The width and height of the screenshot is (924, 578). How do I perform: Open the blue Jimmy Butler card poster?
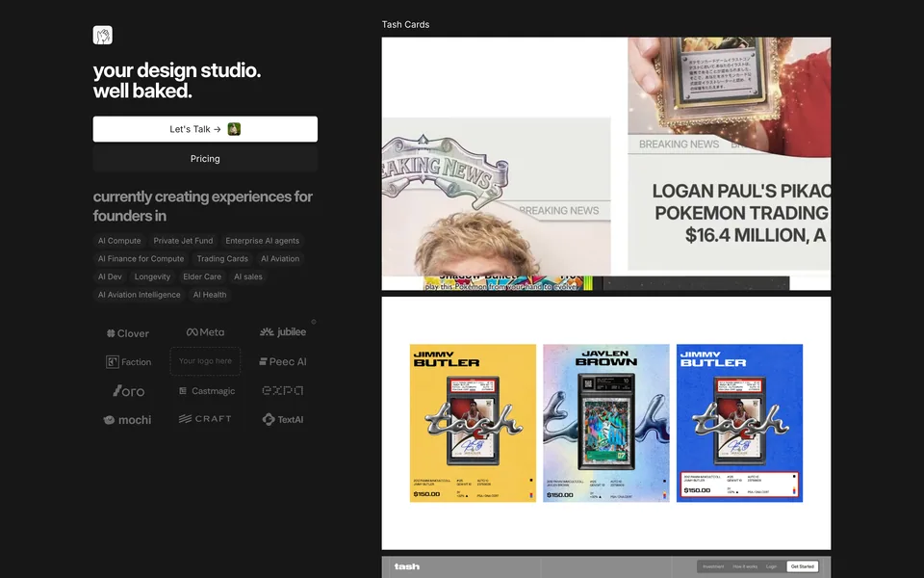[739, 423]
